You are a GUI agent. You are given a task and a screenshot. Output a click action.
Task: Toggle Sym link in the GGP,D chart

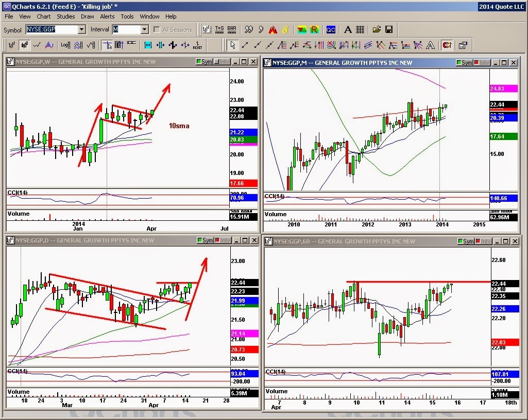pyautogui.click(x=205, y=240)
